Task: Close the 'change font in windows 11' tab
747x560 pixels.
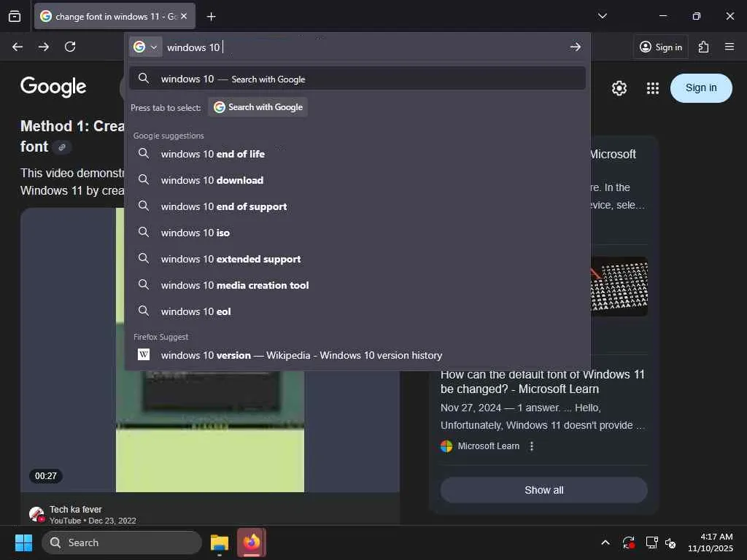Action: 184,16
